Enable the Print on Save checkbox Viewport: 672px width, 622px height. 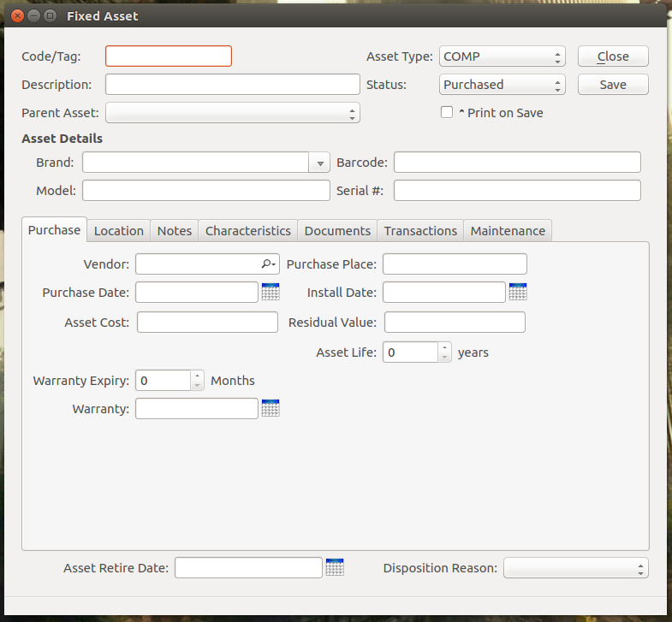coord(447,112)
